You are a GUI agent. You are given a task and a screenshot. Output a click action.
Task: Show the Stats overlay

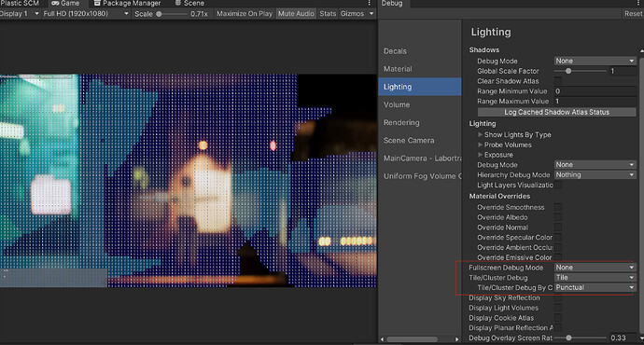click(328, 14)
